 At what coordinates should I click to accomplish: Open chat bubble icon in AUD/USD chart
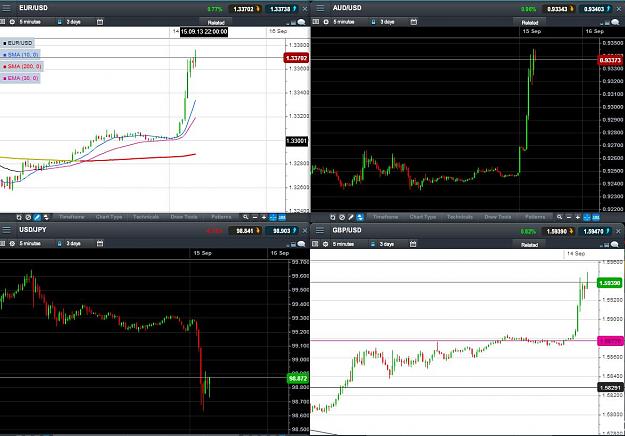(x=615, y=22)
